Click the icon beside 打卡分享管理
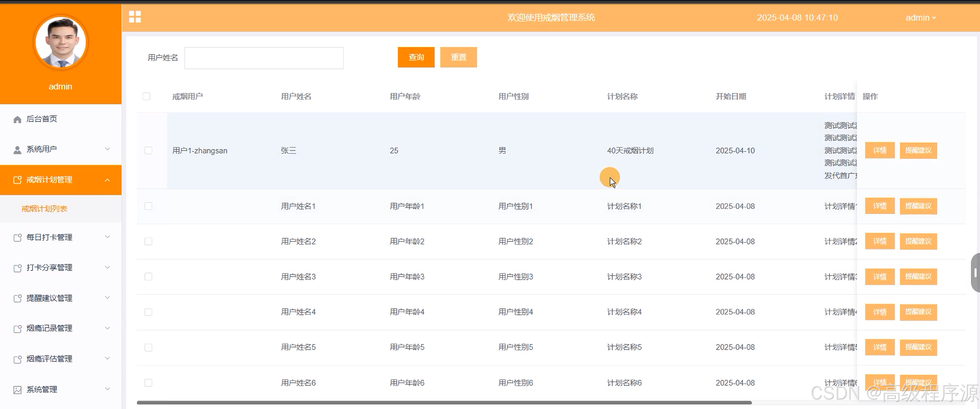This screenshot has width=980, height=409. [17, 268]
